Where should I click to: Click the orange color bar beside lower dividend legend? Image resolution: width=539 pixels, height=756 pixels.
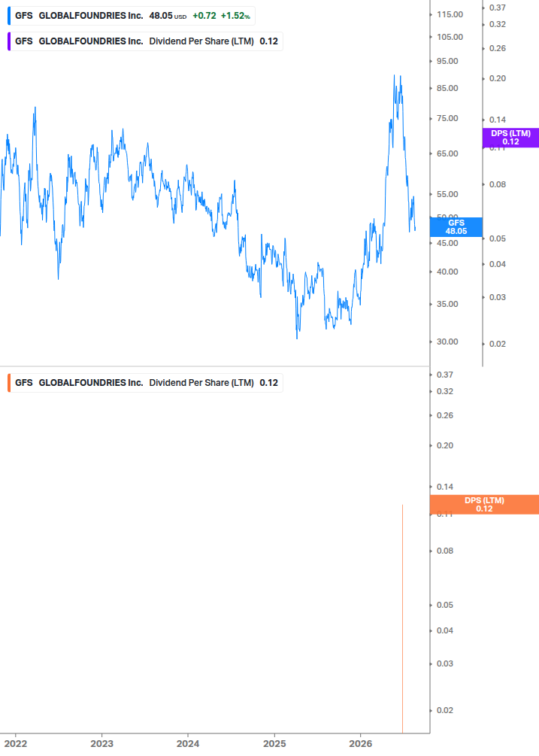tap(9, 383)
